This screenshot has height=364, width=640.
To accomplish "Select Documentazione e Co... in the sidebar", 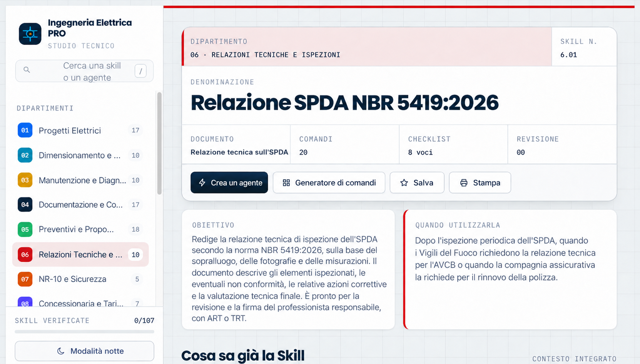I will pyautogui.click(x=80, y=205).
